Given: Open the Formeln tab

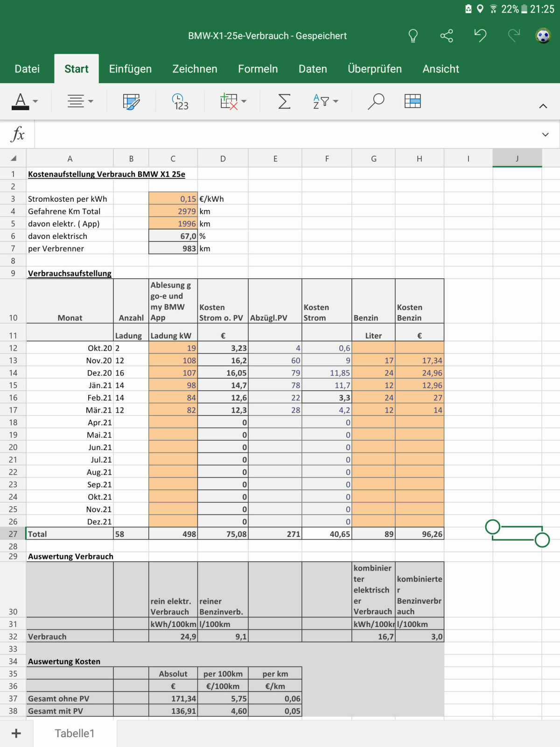Looking at the screenshot, I should coord(258,69).
